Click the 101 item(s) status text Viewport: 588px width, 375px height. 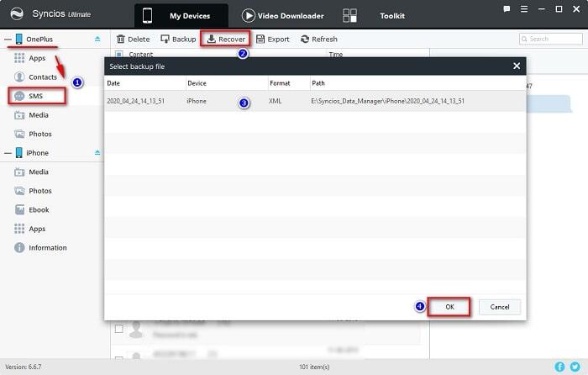(x=314, y=367)
